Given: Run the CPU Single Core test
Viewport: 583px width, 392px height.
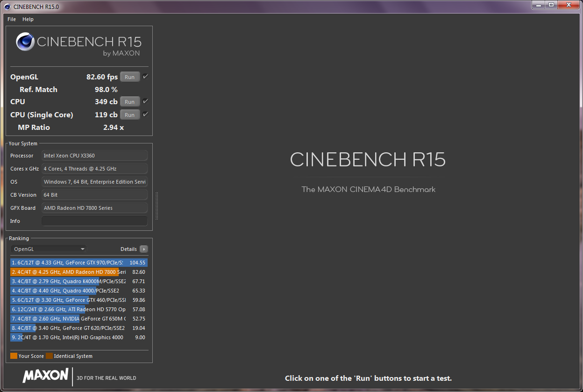Looking at the screenshot, I should [x=130, y=115].
